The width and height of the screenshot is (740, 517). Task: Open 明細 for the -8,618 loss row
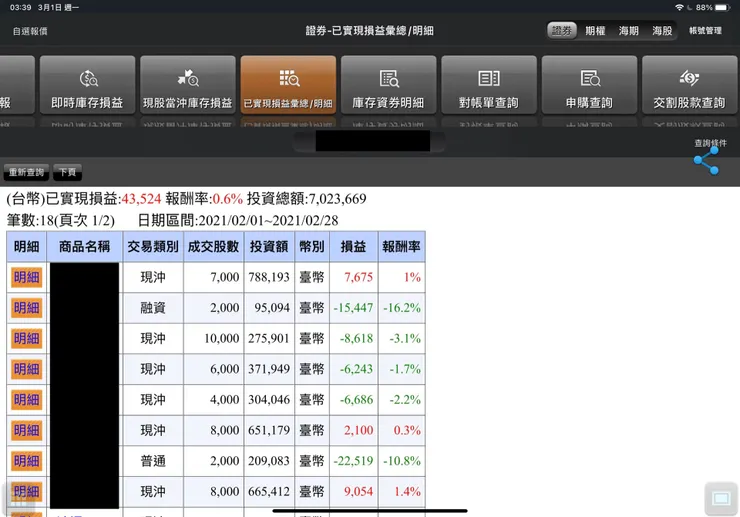(x=27, y=339)
